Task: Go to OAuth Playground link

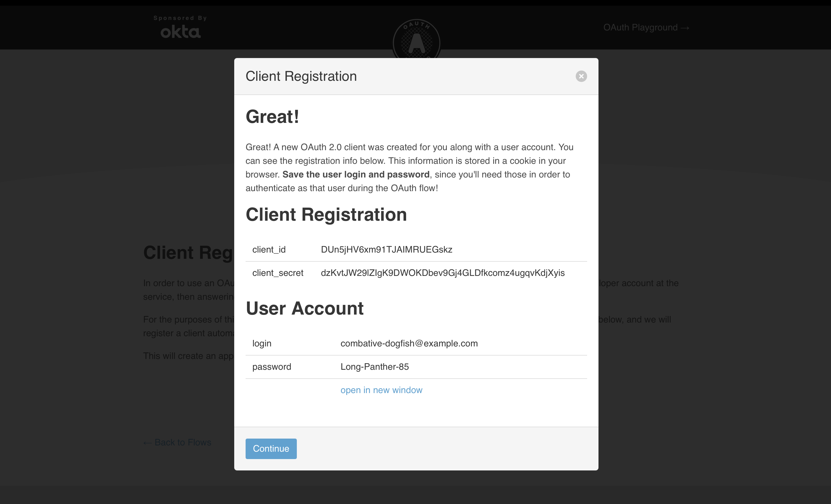Action: [x=646, y=27]
